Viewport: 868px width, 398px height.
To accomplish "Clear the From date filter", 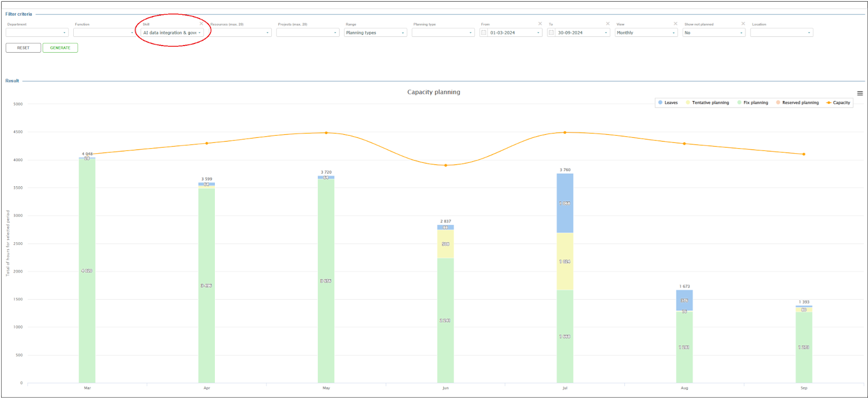I will click(x=540, y=24).
